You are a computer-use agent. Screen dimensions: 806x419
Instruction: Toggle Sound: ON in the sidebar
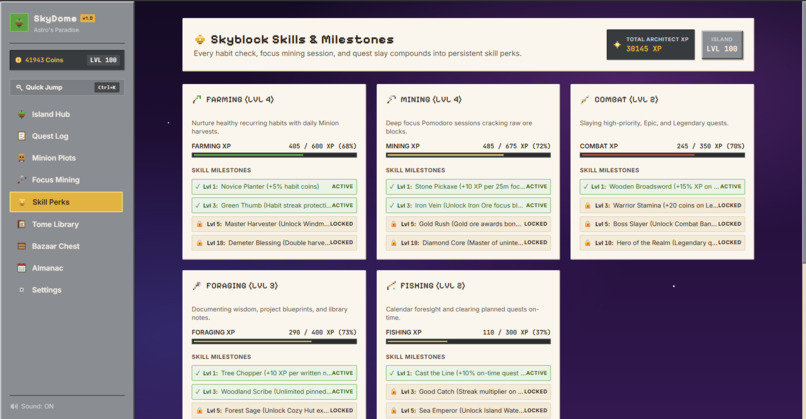(32, 406)
